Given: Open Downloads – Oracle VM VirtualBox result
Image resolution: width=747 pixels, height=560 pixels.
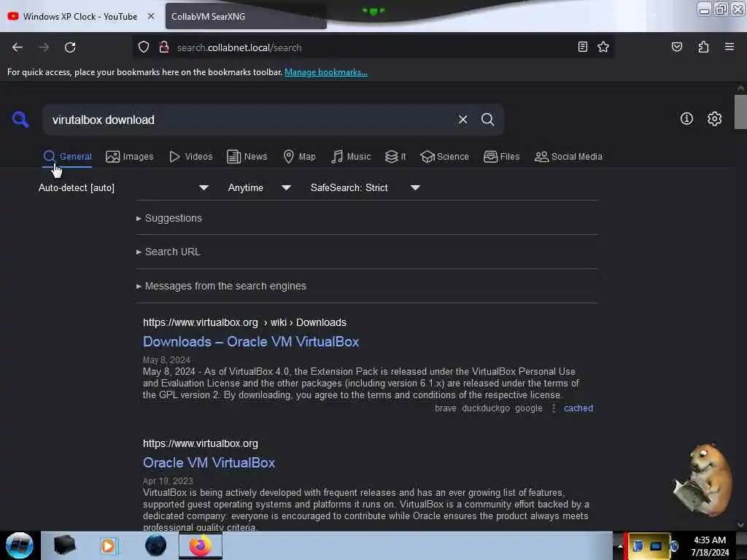Looking at the screenshot, I should pyautogui.click(x=251, y=342).
